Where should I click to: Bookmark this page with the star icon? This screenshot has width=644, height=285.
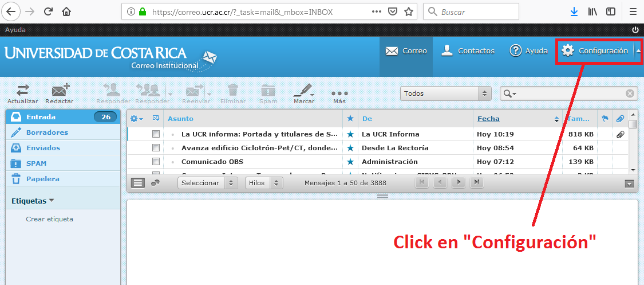point(408,12)
